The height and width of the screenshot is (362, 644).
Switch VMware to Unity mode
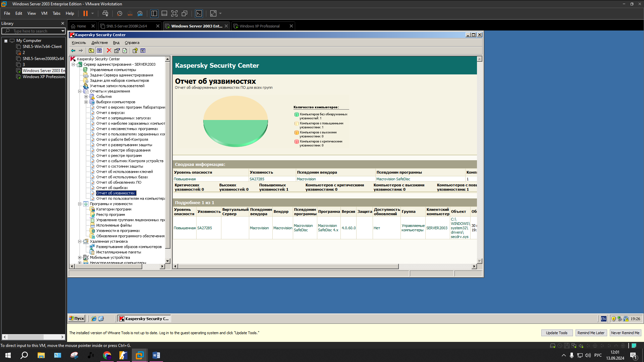(184, 13)
